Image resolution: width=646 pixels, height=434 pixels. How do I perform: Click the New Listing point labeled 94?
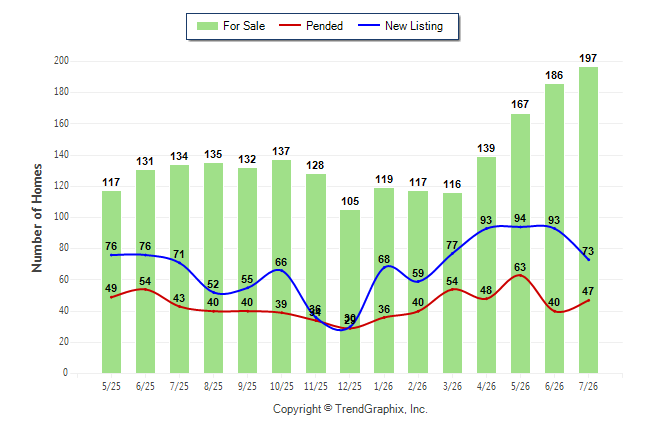click(x=520, y=227)
